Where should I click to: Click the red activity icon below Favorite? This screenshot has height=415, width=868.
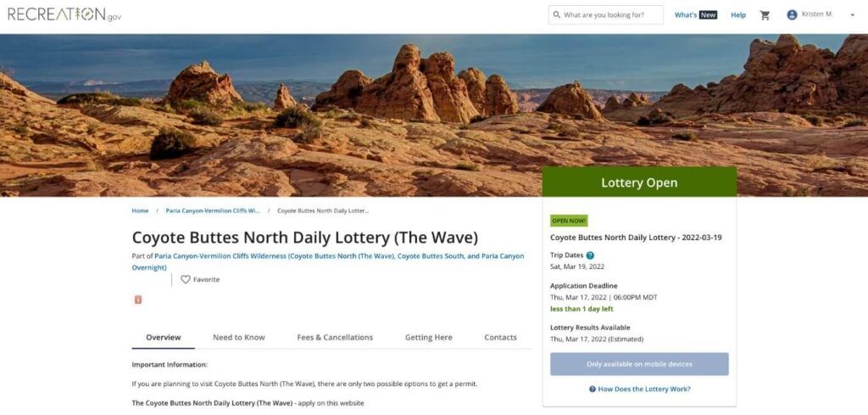tap(138, 300)
